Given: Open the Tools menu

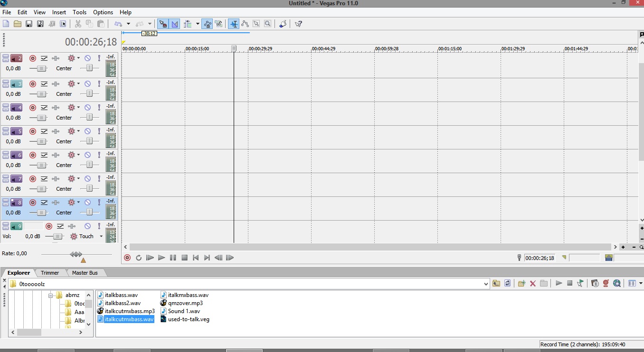Looking at the screenshot, I should pyautogui.click(x=80, y=12).
